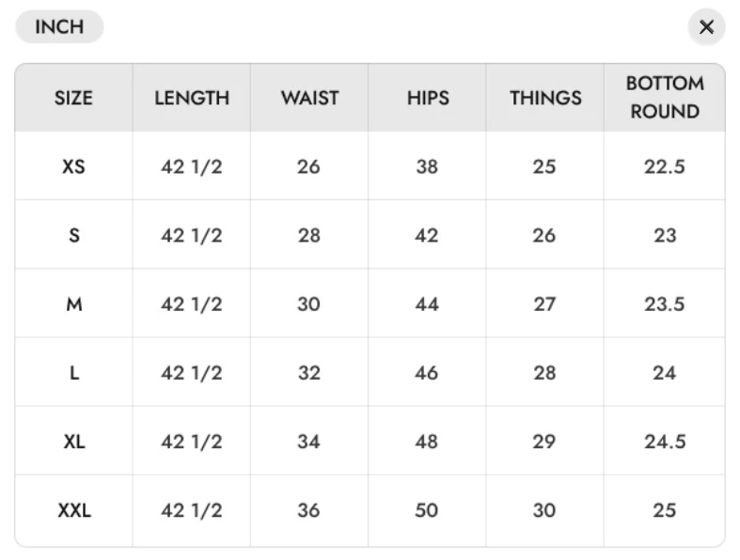Click the XS bottom round value 22.5
Screen dimensions: 740x560
(x=665, y=166)
